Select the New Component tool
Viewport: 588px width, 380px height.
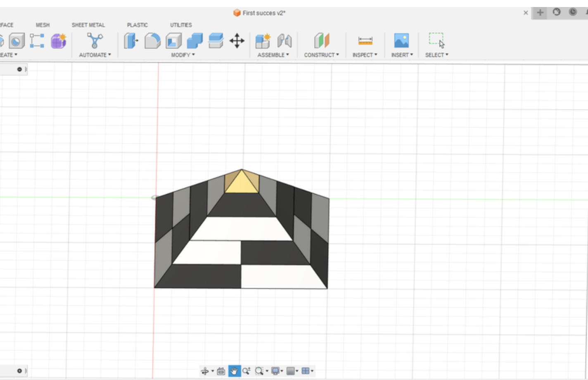262,41
